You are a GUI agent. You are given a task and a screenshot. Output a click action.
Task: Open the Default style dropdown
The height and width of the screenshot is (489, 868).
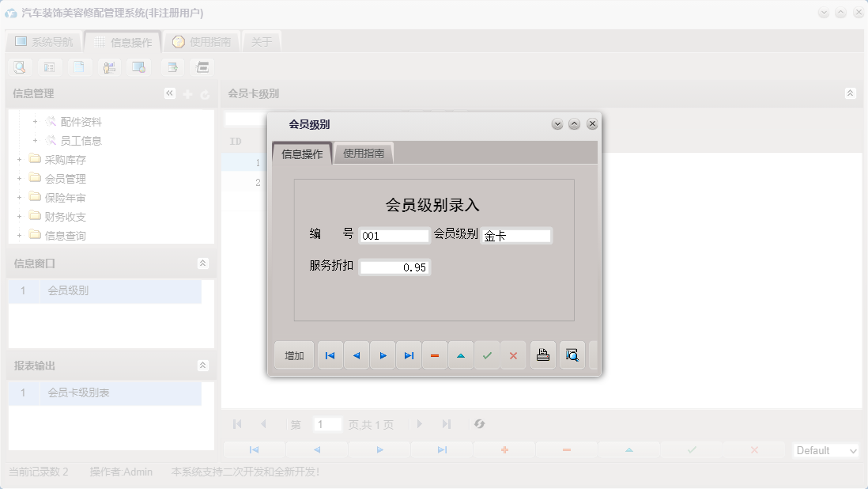(825, 450)
